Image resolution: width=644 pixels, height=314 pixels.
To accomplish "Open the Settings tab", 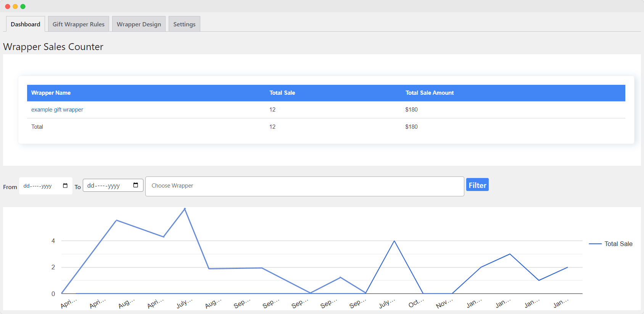I will click(x=184, y=24).
